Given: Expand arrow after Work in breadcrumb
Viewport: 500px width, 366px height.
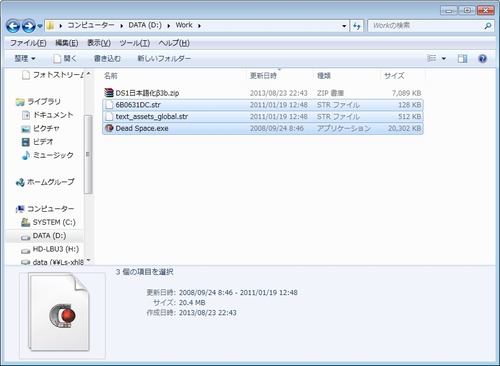Looking at the screenshot, I should pyautogui.click(x=199, y=26).
